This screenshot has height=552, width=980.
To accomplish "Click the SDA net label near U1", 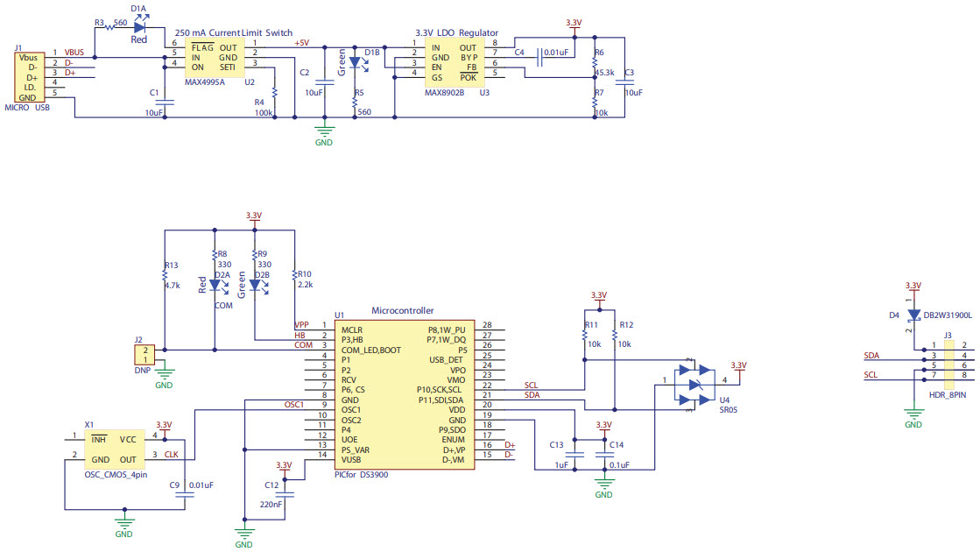I will [x=530, y=395].
